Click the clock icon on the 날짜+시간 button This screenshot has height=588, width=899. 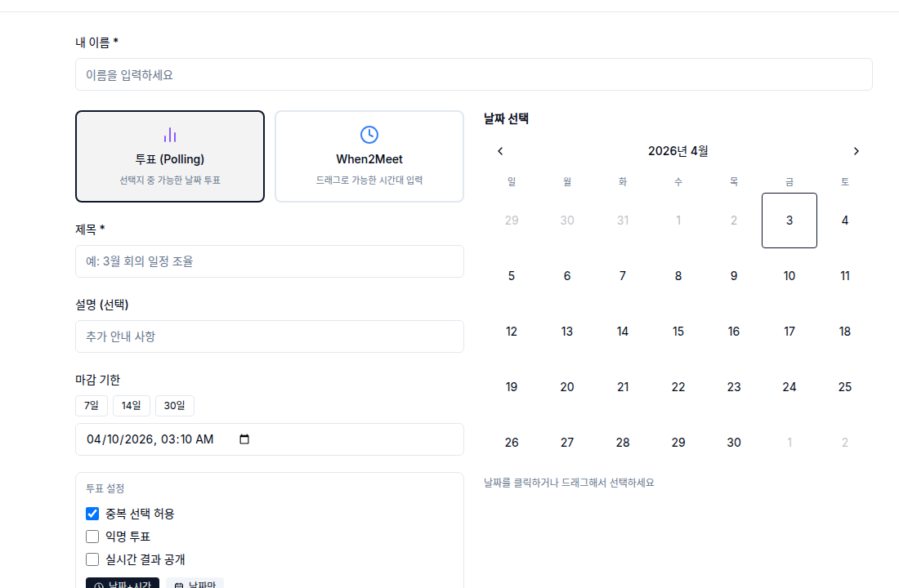tap(99, 585)
